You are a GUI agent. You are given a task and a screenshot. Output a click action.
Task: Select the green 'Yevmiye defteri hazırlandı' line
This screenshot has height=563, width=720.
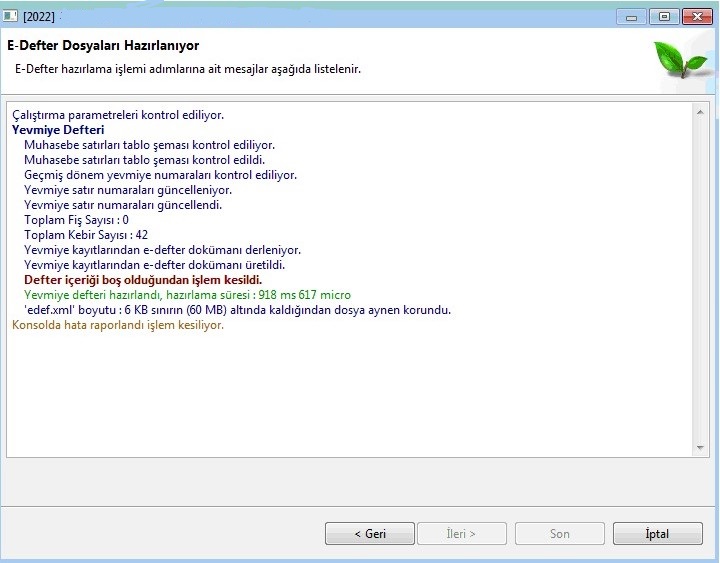pyautogui.click(x=187, y=295)
